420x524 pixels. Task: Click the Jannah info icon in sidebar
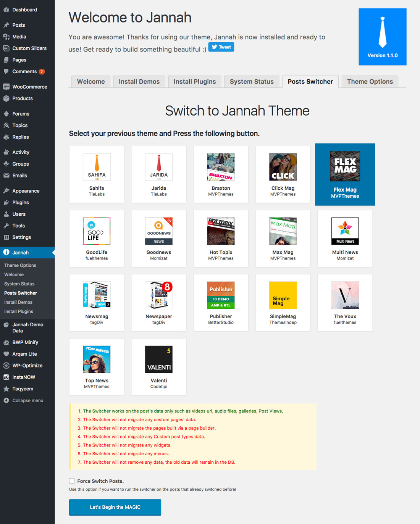click(6, 252)
